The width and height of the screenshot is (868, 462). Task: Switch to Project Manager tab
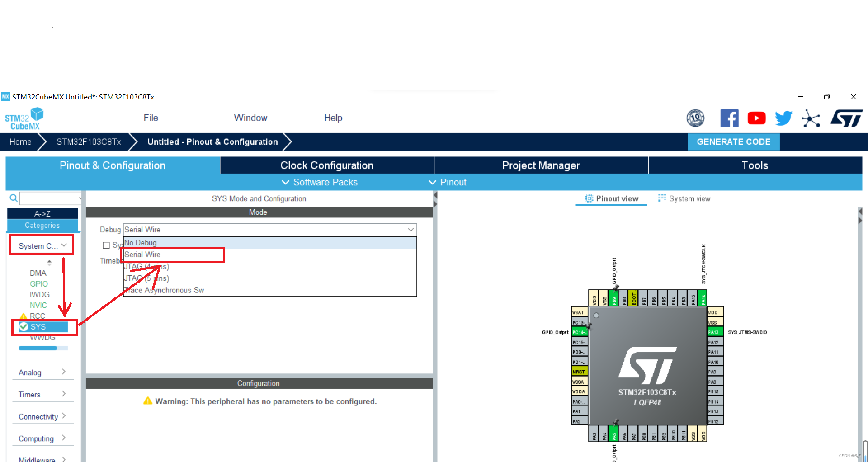(541, 165)
